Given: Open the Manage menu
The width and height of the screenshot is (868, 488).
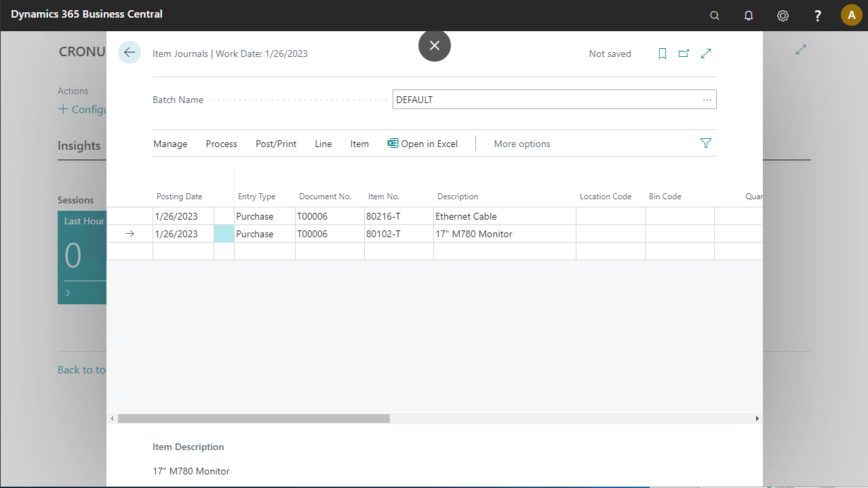Looking at the screenshot, I should (x=170, y=144).
